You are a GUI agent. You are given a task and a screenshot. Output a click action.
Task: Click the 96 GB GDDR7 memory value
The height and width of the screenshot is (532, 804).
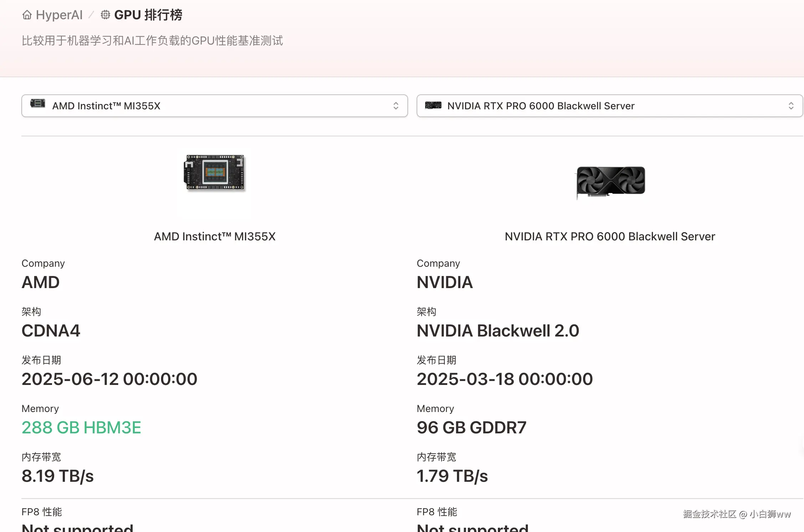471,427
